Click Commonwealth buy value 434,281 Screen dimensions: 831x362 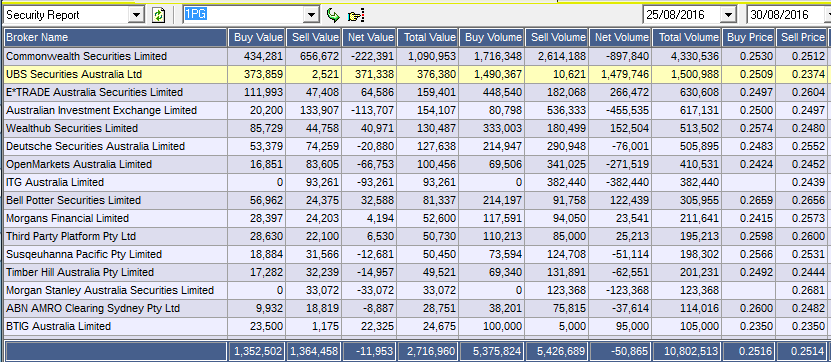pyautogui.click(x=263, y=56)
